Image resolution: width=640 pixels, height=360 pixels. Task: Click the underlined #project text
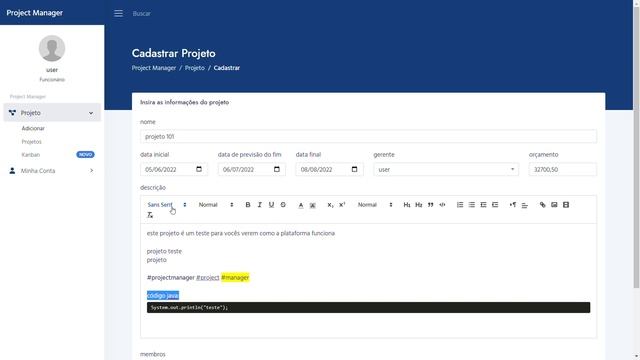[207, 278]
